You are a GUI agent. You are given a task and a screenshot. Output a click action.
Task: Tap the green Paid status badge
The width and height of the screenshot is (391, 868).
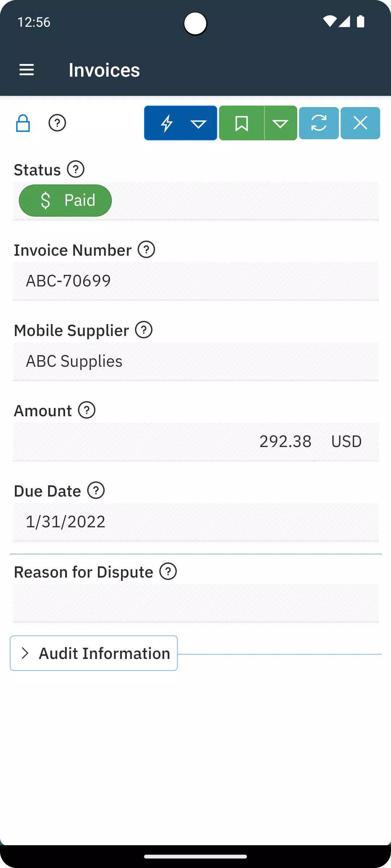tap(65, 200)
